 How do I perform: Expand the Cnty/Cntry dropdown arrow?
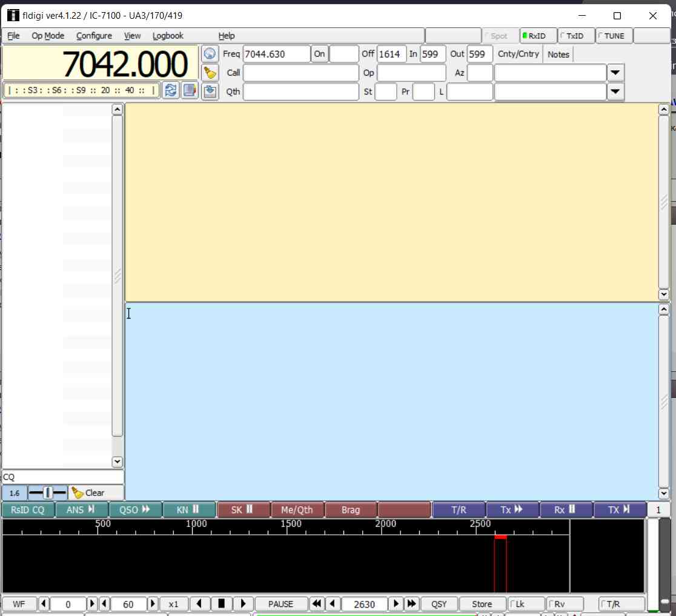(x=615, y=73)
